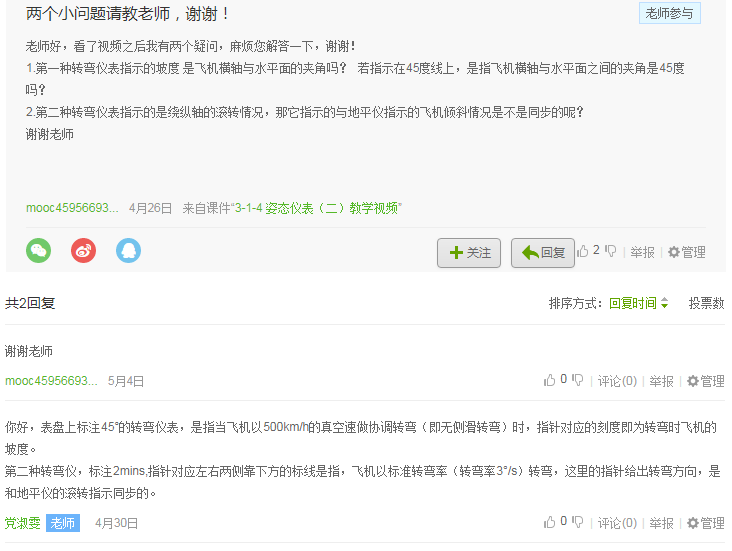The height and width of the screenshot is (551, 732).
Task: Report the main post using 举报
Action: point(642,252)
